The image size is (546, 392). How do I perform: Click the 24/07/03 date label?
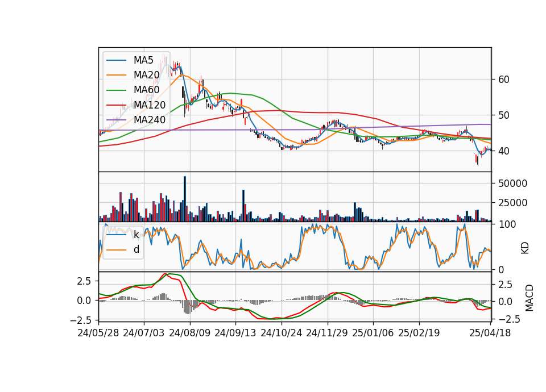click(144, 333)
